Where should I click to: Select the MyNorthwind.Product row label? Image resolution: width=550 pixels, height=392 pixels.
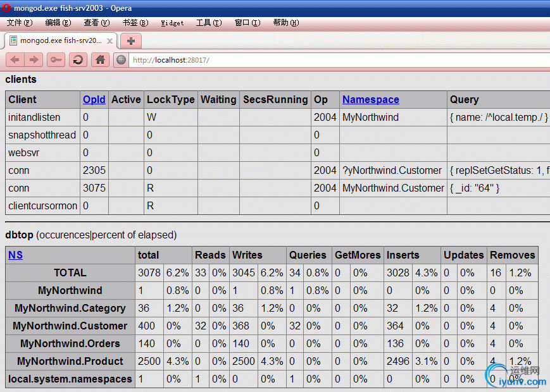pyautogui.click(x=70, y=361)
